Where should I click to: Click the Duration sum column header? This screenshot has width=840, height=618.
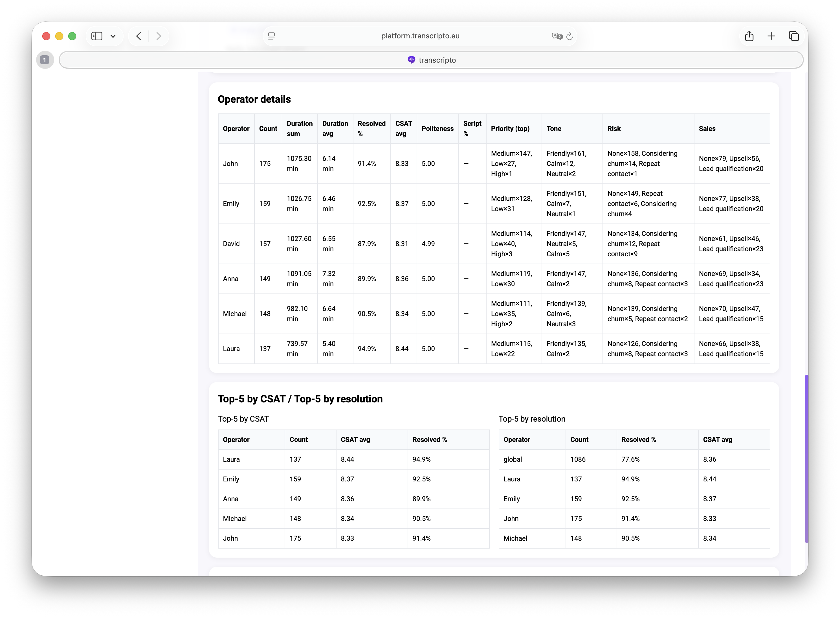300,128
